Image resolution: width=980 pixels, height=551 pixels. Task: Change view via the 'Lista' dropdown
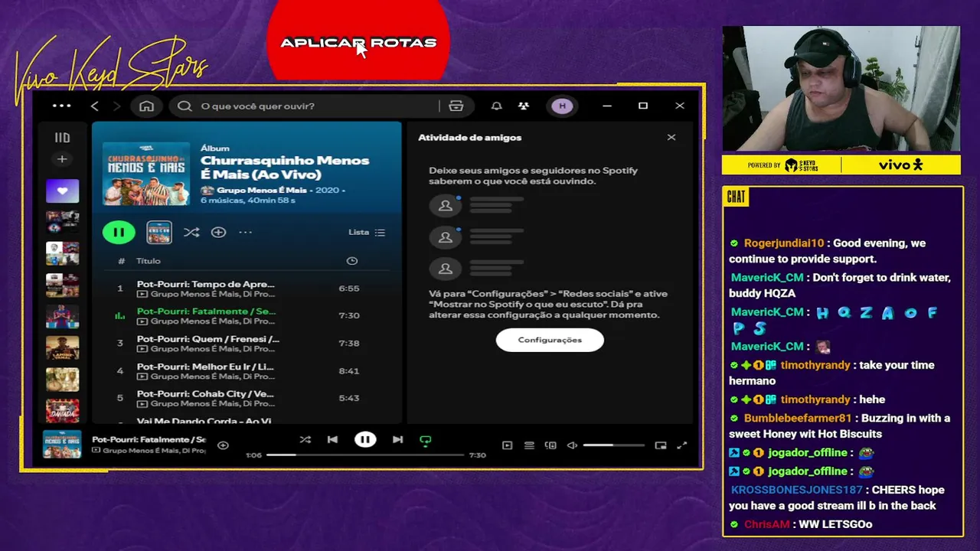(x=367, y=232)
